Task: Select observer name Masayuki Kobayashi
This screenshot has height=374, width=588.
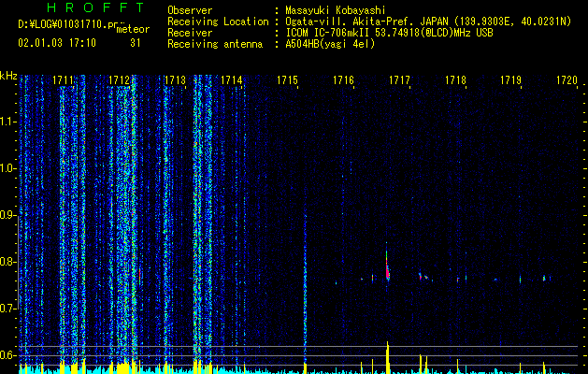Action: click(x=336, y=10)
